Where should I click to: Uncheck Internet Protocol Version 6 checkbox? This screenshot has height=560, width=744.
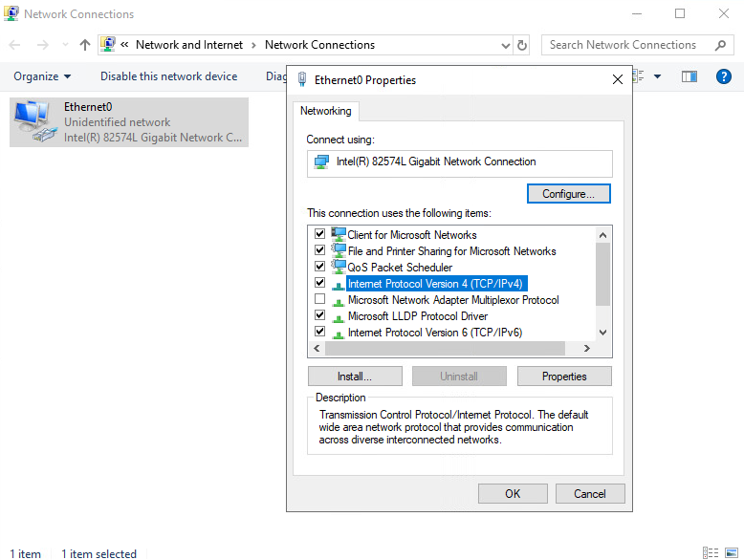319,331
